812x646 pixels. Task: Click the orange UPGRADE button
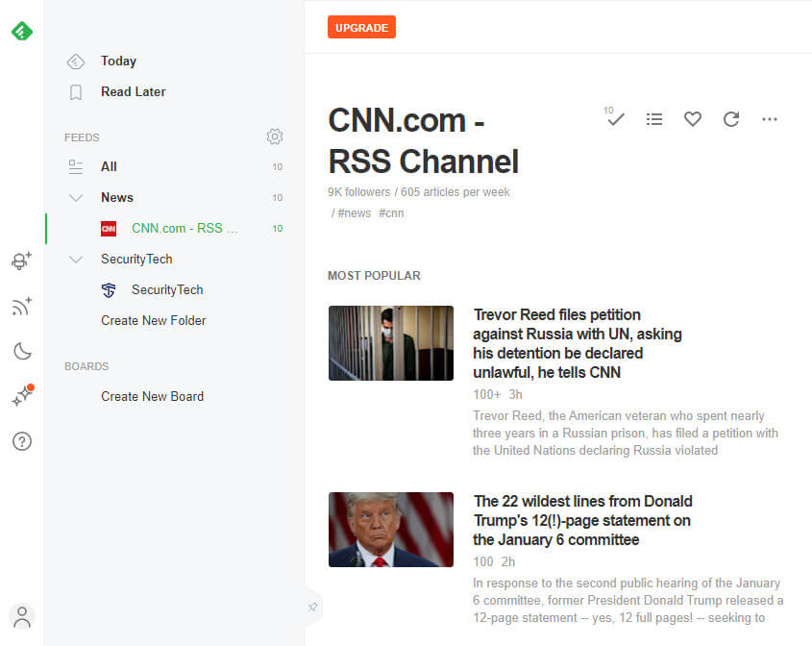(x=361, y=28)
